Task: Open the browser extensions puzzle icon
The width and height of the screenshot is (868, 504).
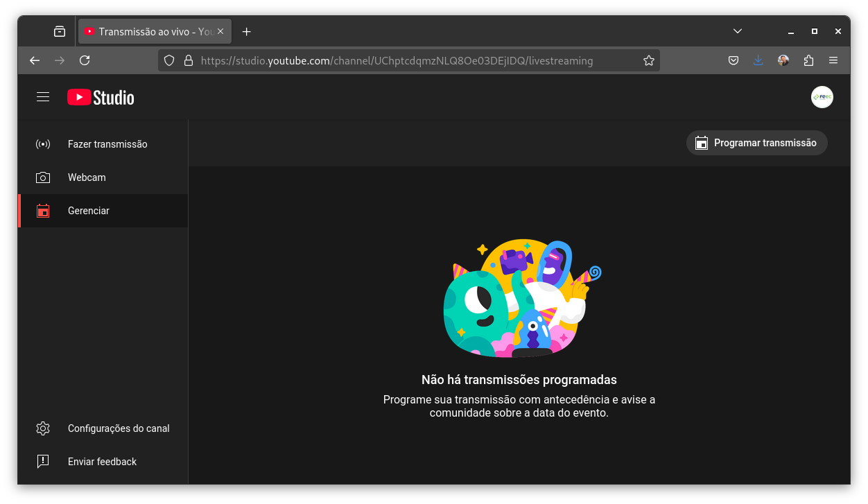Action: point(808,60)
